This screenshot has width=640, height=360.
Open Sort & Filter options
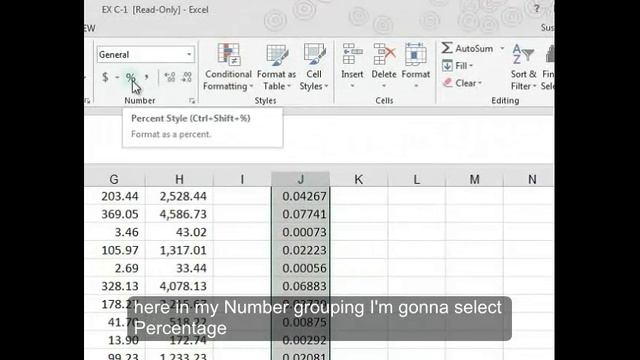[x=523, y=67]
